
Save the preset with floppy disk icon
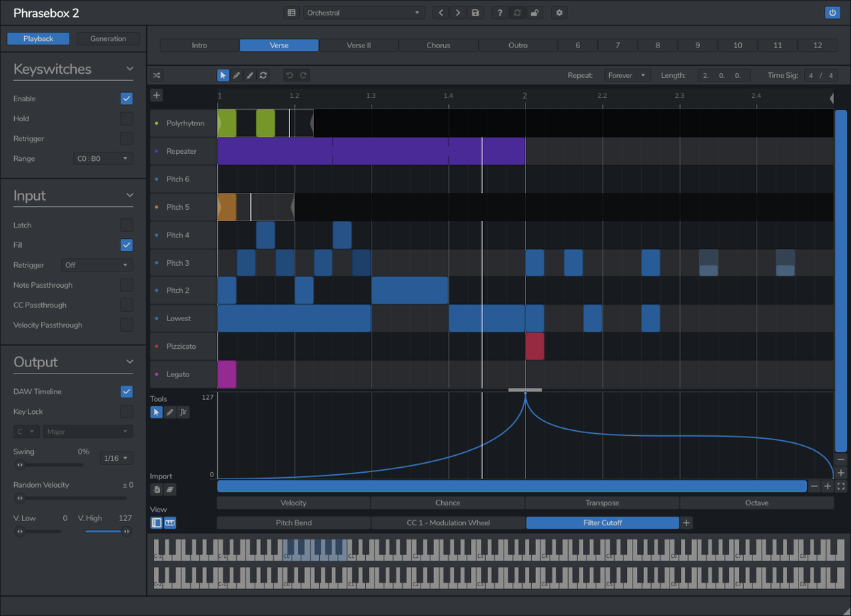click(474, 13)
